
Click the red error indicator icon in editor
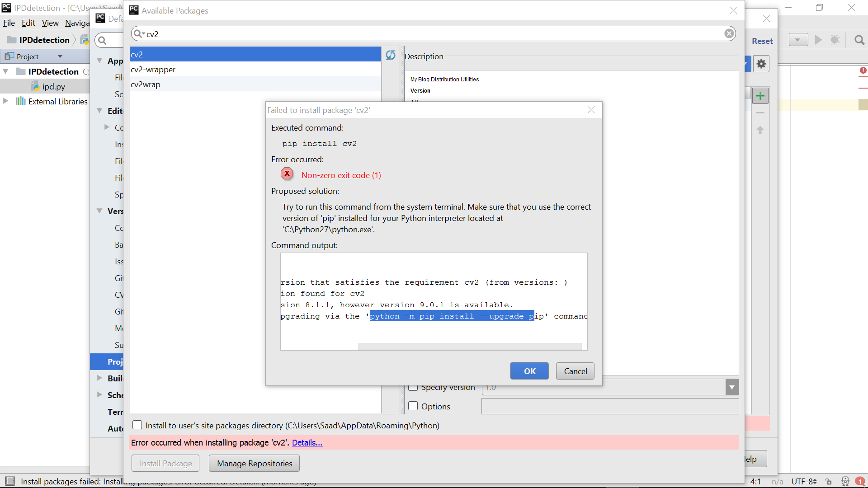tap(863, 70)
